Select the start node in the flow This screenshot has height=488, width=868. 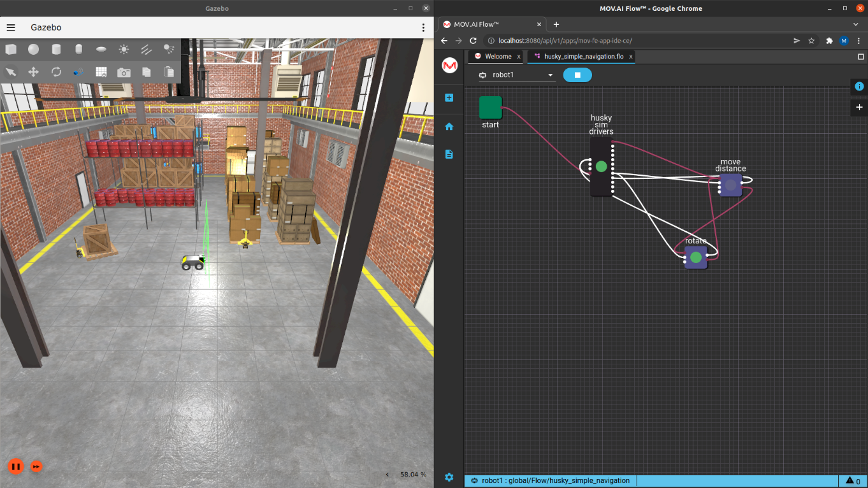tap(491, 108)
